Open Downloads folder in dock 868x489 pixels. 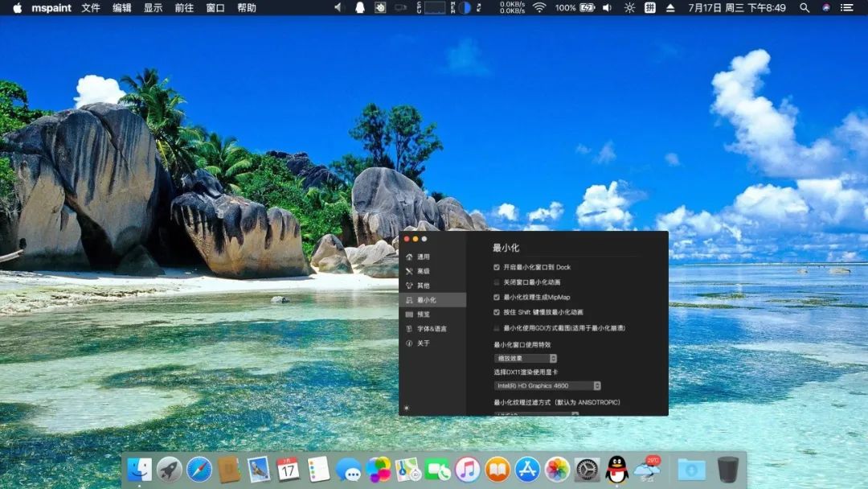(x=691, y=471)
